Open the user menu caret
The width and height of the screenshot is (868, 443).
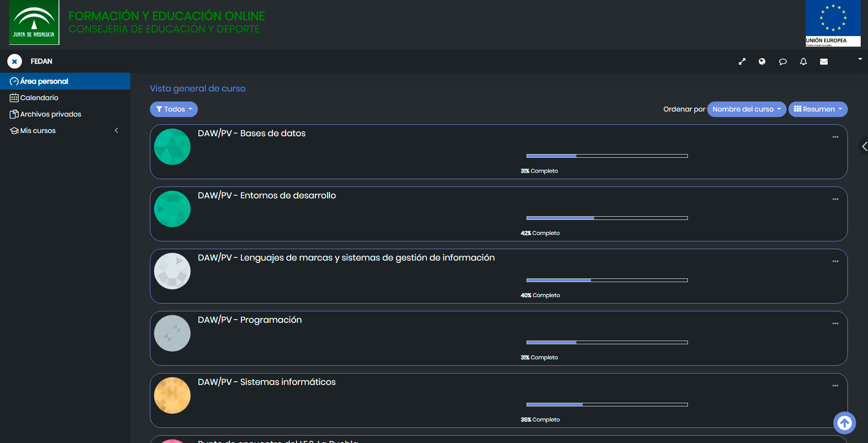(x=860, y=59)
